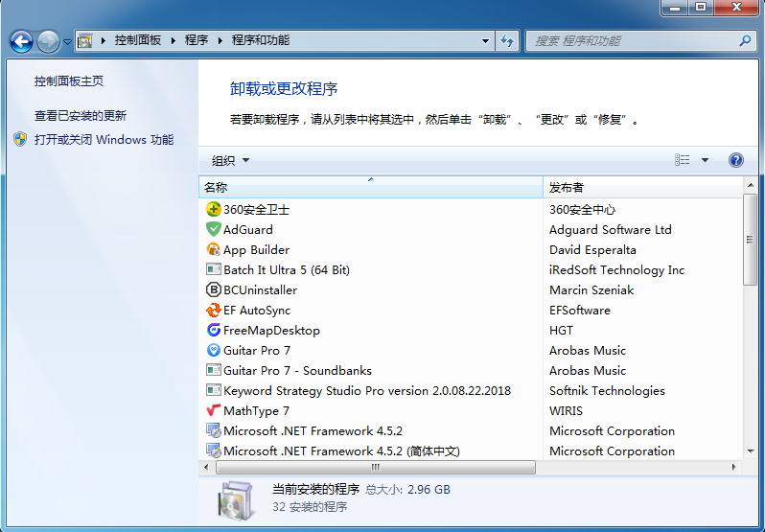
Task: Click the refresh button beside address bar
Action: click(507, 40)
